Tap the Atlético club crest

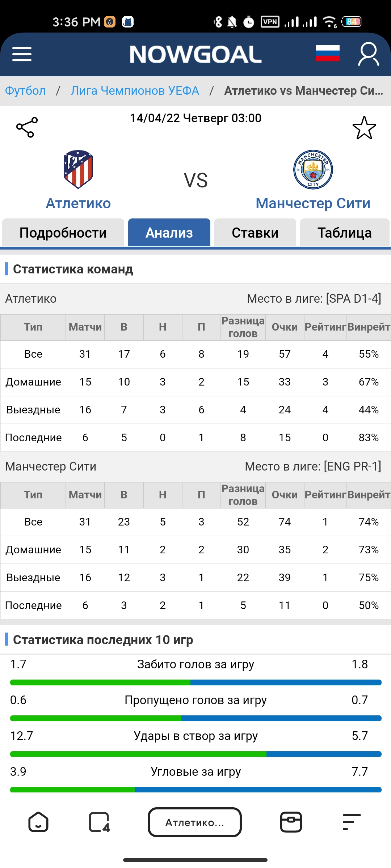(x=78, y=169)
